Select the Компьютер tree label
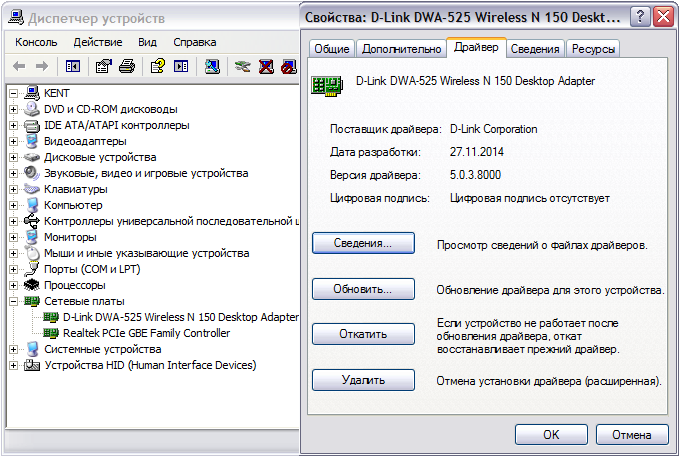The width and height of the screenshot is (680, 456). pyautogui.click(x=73, y=205)
